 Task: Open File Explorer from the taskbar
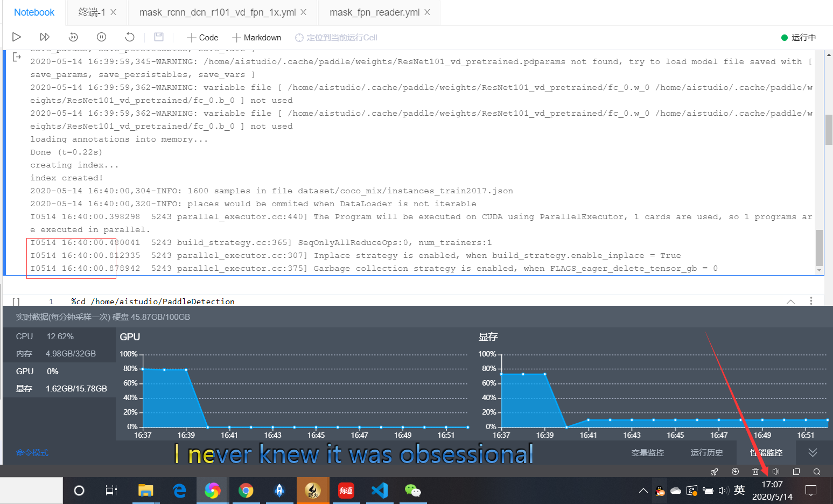pyautogui.click(x=145, y=491)
